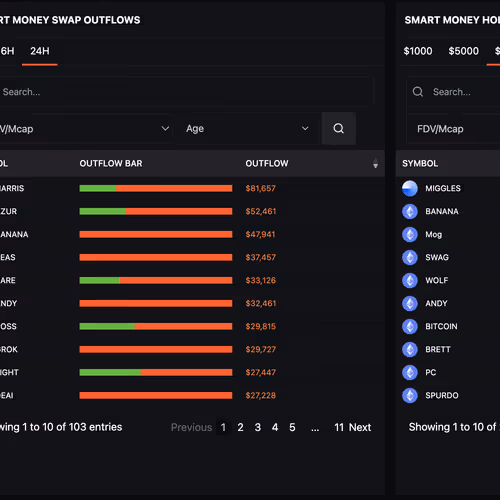Click the magnifier icon in holdings search
Viewport: 500px width, 500px height.
[x=418, y=92]
